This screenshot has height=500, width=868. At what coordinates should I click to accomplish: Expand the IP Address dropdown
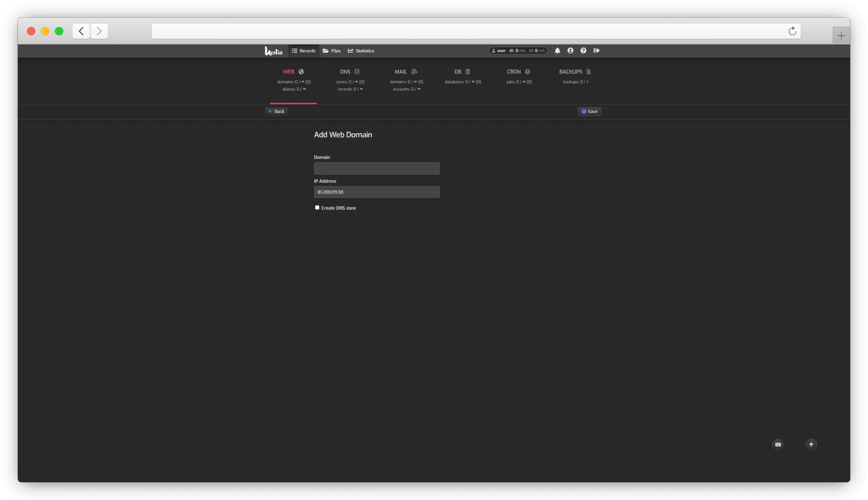click(x=377, y=192)
